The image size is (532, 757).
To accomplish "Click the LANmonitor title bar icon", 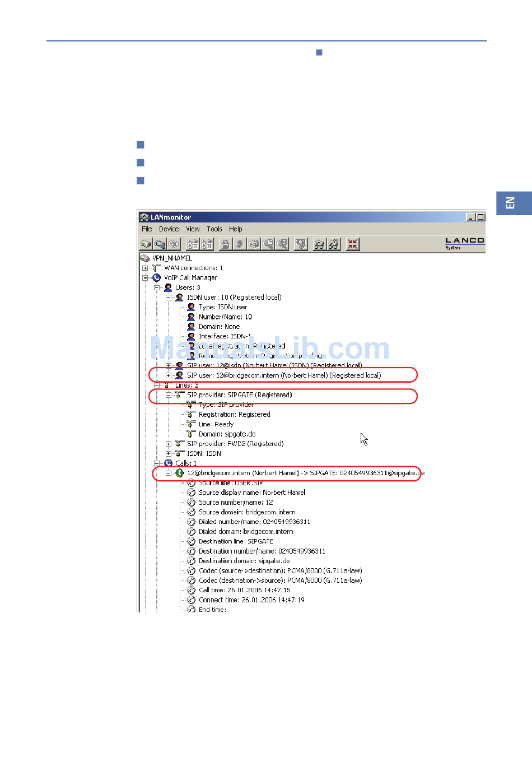I will coord(144,217).
